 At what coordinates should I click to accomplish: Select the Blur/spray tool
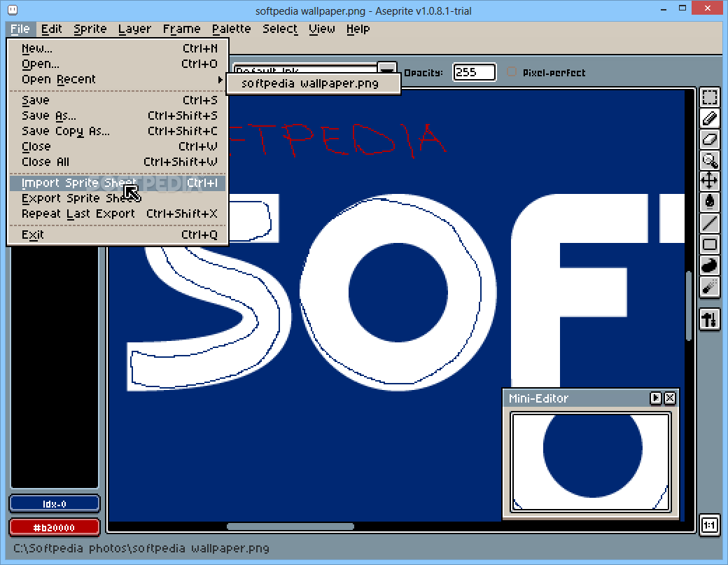tap(709, 287)
